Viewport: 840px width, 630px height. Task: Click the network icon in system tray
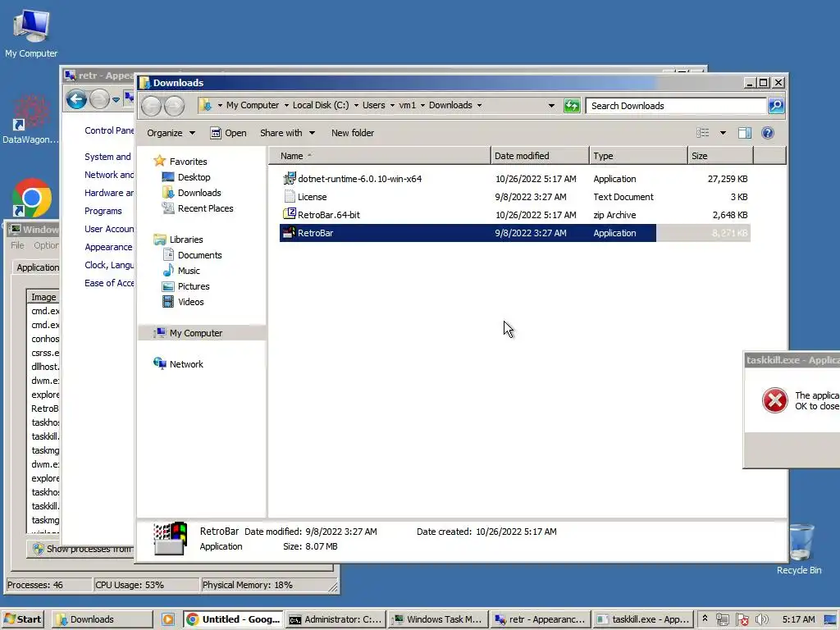[x=722, y=619]
